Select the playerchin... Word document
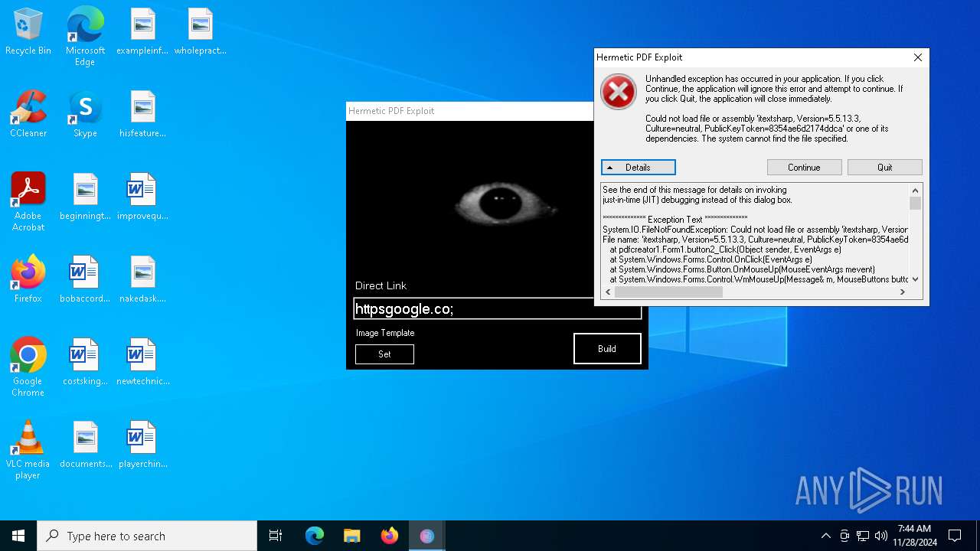 [x=142, y=445]
